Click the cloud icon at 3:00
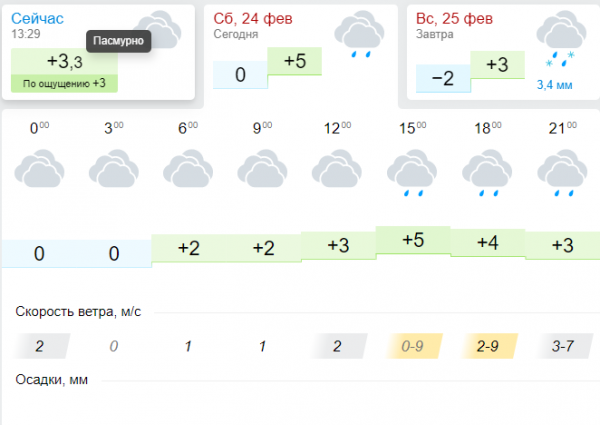 coord(114,169)
